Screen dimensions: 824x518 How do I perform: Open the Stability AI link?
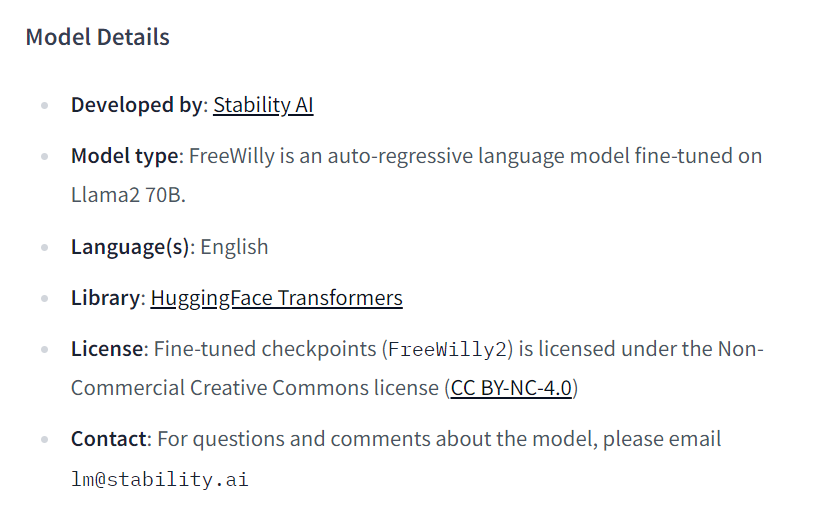click(x=263, y=105)
